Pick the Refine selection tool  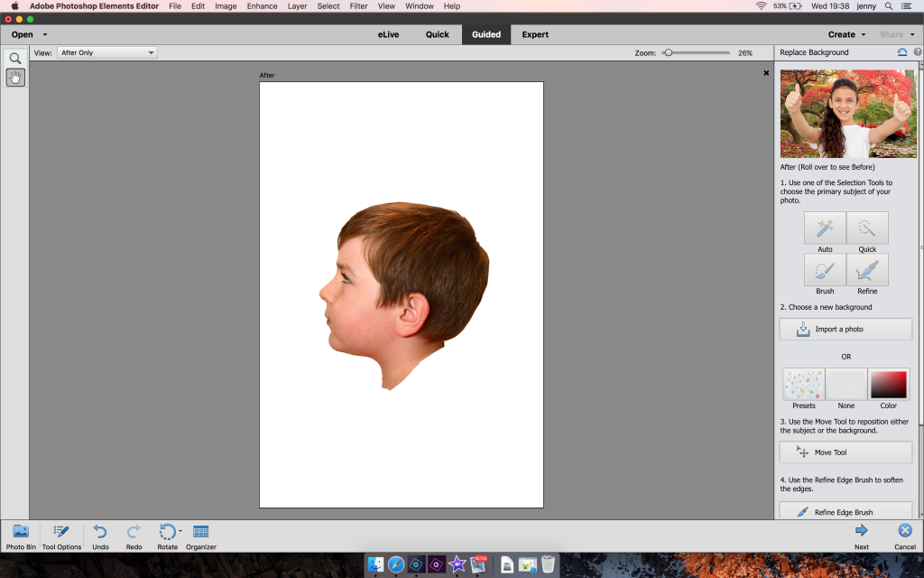point(867,270)
